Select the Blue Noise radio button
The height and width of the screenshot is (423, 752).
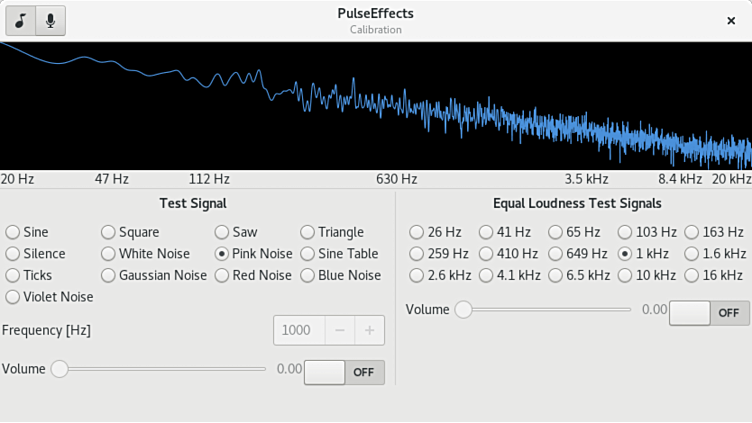(308, 275)
